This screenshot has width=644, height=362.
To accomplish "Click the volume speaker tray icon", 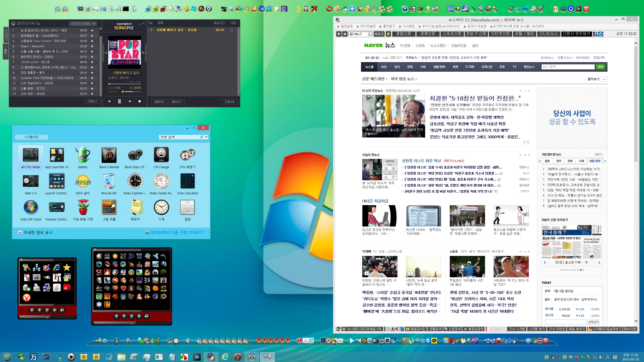I will (601, 357).
